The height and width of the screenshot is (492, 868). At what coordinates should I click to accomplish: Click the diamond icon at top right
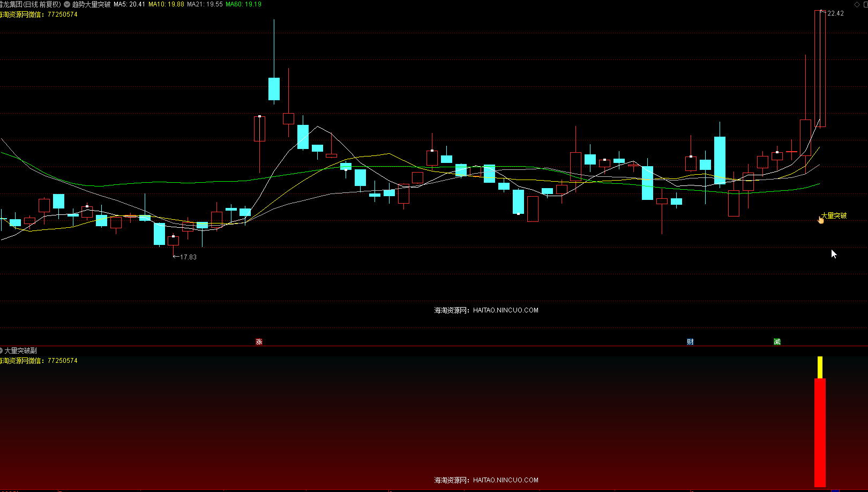[857, 4]
